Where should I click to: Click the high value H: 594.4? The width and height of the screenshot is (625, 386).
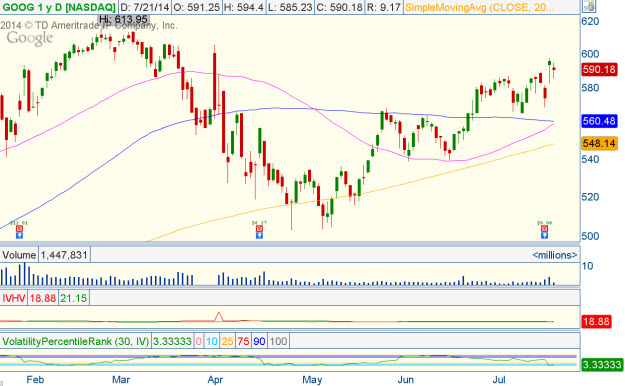244,7
